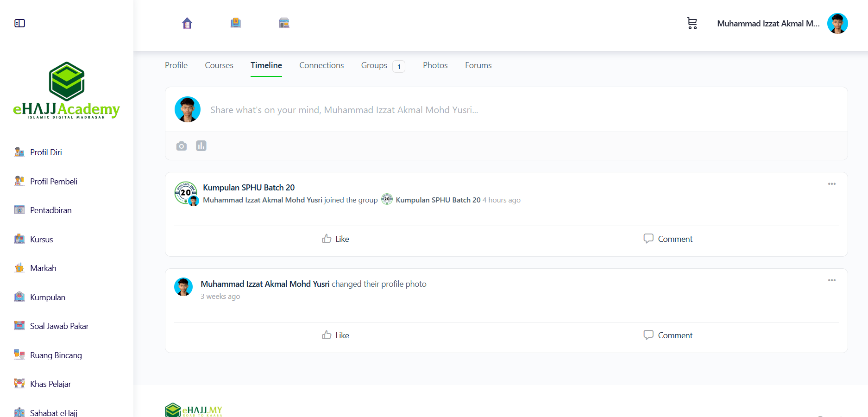Click small group badge icon in activity text
The height and width of the screenshot is (417, 868).
[x=387, y=199]
